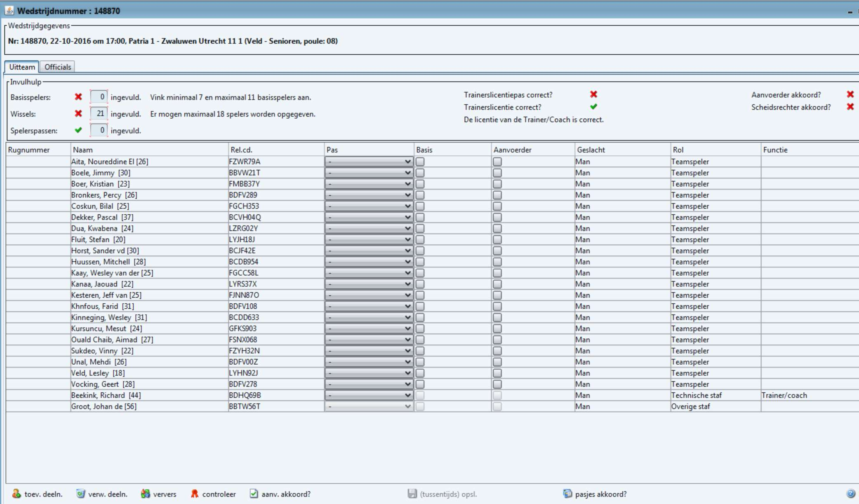Check Basis box for Coskun, Bilal
The width and height of the screenshot is (859, 504).
point(420,206)
